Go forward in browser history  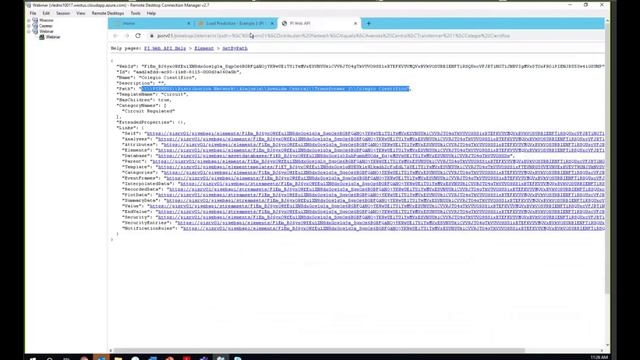click(x=127, y=36)
